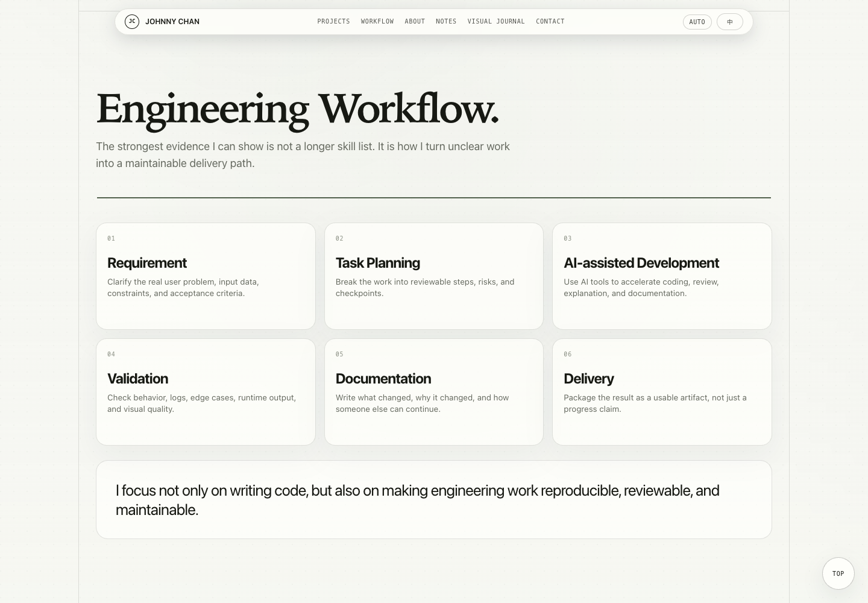This screenshot has width=868, height=603.
Task: Open the Contact nav item
Action: (550, 22)
